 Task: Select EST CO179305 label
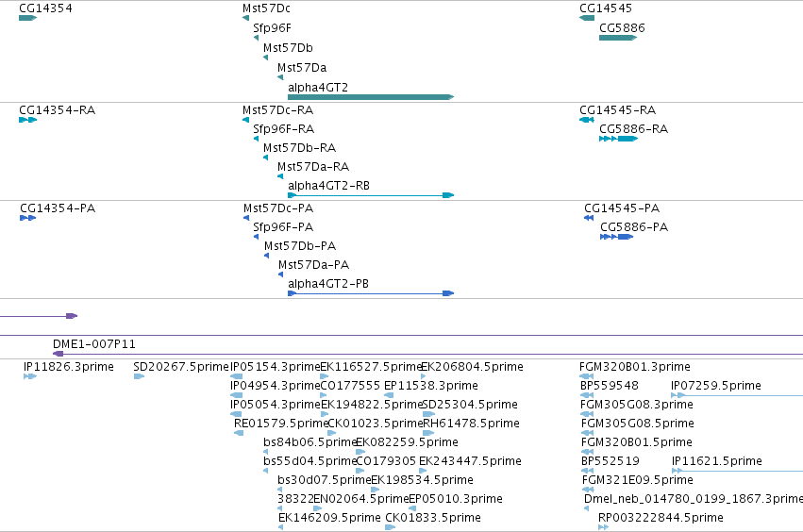[386, 461]
